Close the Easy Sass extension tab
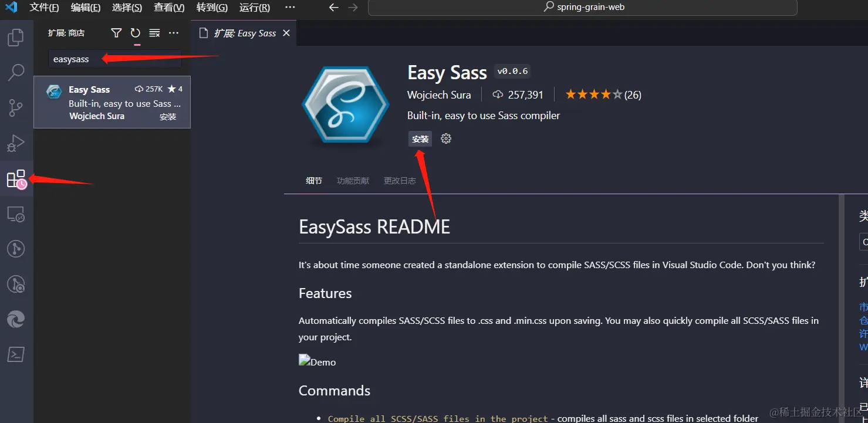 coord(286,33)
